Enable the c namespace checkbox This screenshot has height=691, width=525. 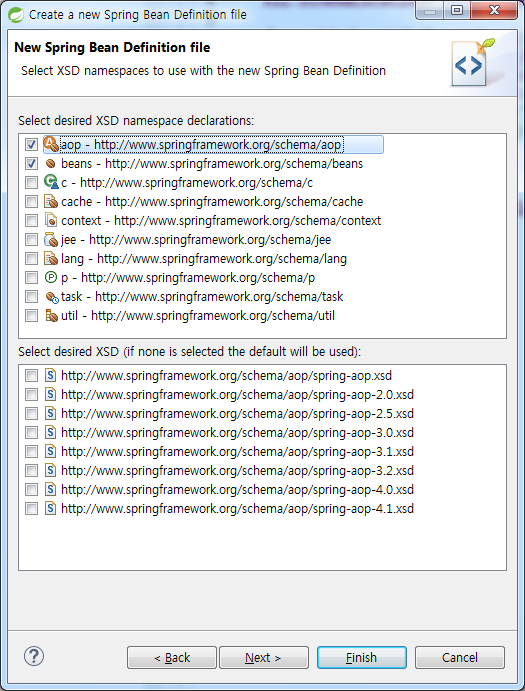(31, 182)
